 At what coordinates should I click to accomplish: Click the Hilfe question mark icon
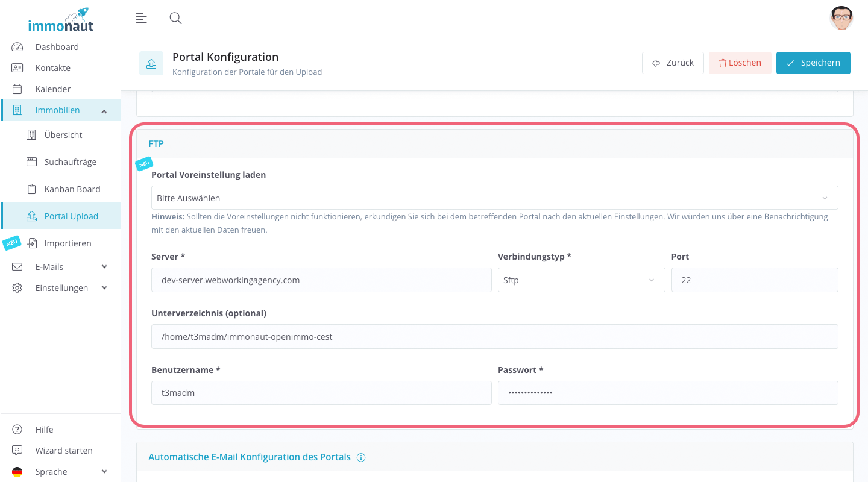(x=17, y=430)
